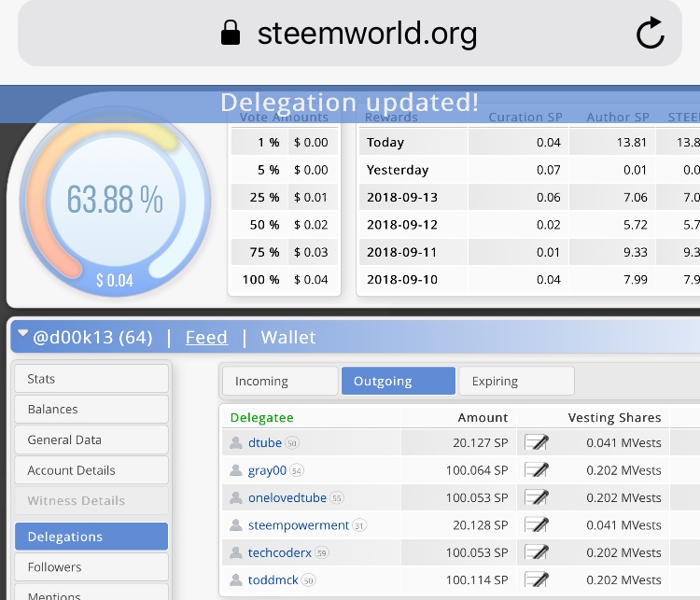The height and width of the screenshot is (600, 700).
Task: Open the Wallet link
Action: (288, 337)
